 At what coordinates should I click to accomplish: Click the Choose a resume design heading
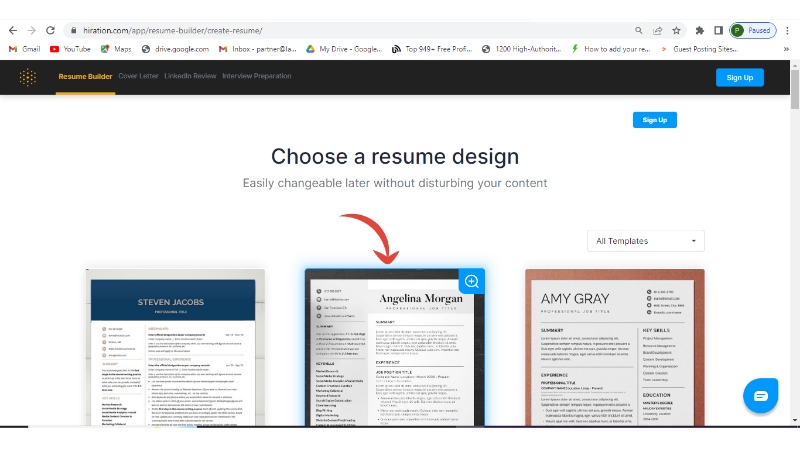(395, 157)
